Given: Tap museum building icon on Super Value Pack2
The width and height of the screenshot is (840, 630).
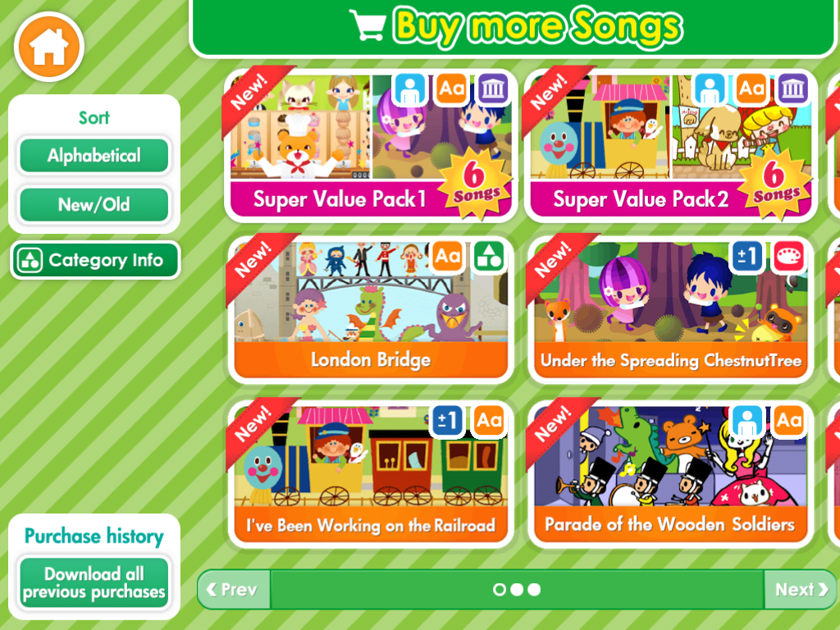Looking at the screenshot, I should (x=793, y=89).
